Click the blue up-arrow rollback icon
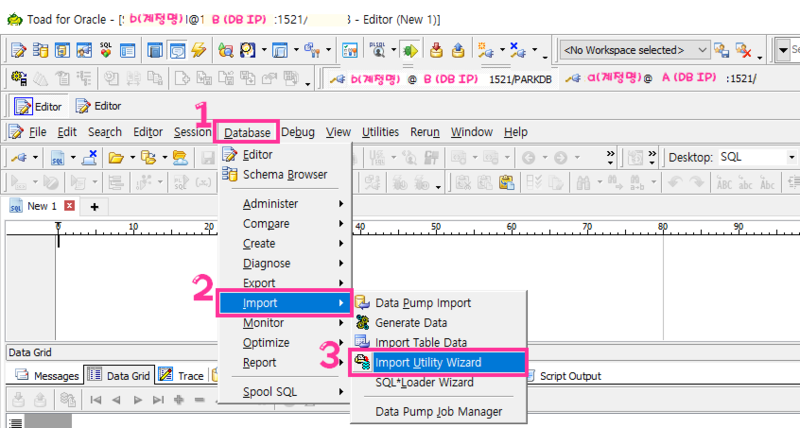 point(458,50)
